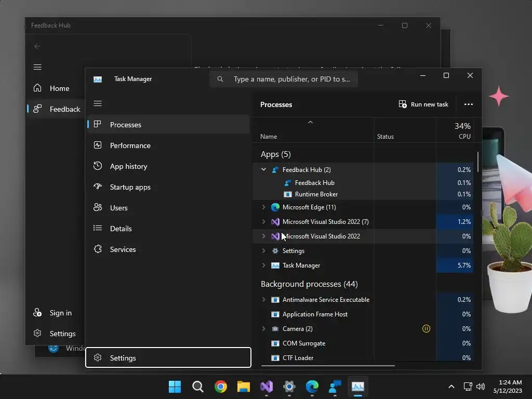Show hidden system tray icons

[451, 387]
